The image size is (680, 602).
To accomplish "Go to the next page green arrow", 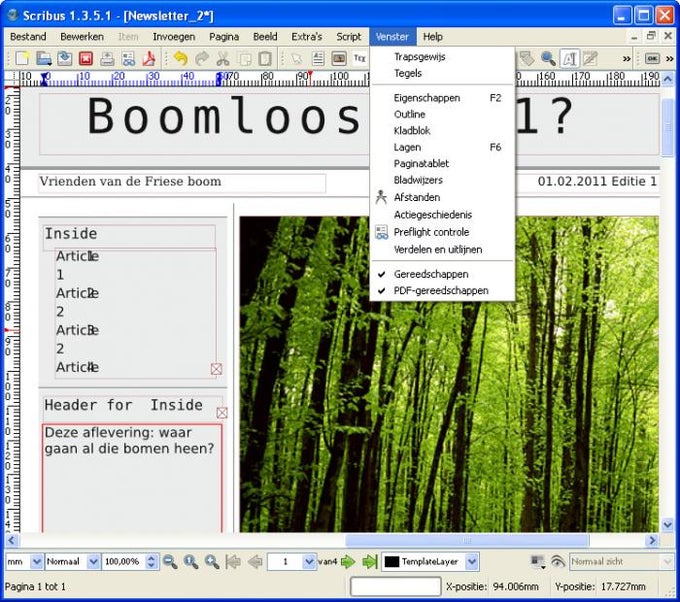I will [x=348, y=561].
